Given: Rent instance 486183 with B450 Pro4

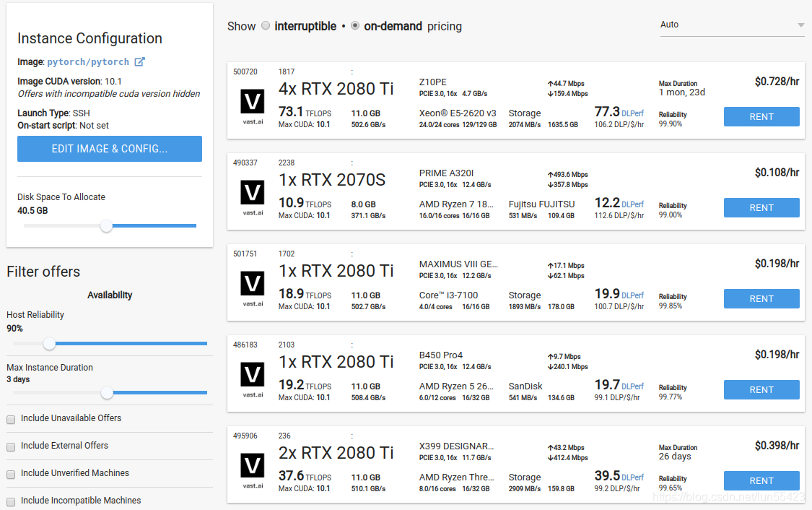Looking at the screenshot, I should pyautogui.click(x=761, y=389).
